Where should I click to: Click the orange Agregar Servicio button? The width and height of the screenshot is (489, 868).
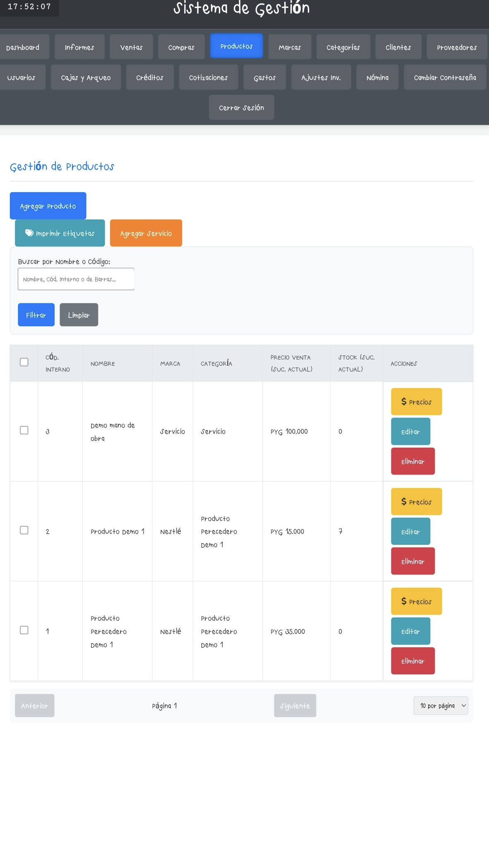(146, 234)
